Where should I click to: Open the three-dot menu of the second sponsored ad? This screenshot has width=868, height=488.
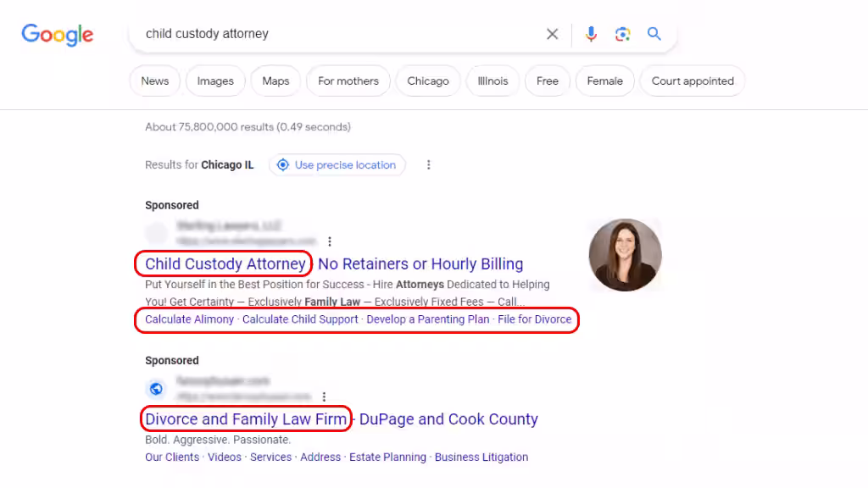coord(324,396)
